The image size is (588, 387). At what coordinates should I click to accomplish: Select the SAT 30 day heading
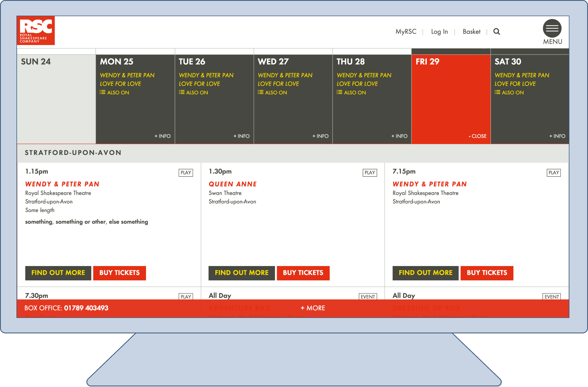pos(508,62)
